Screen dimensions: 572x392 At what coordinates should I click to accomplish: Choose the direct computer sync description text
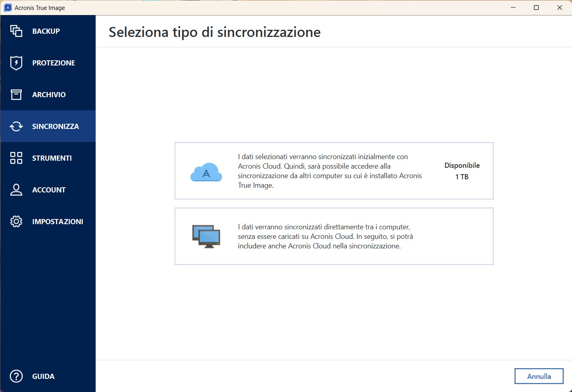pos(325,236)
